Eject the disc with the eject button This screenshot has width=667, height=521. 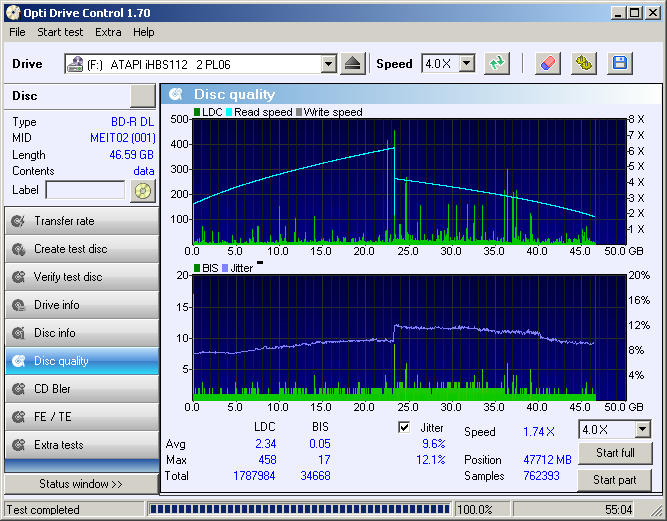[353, 64]
